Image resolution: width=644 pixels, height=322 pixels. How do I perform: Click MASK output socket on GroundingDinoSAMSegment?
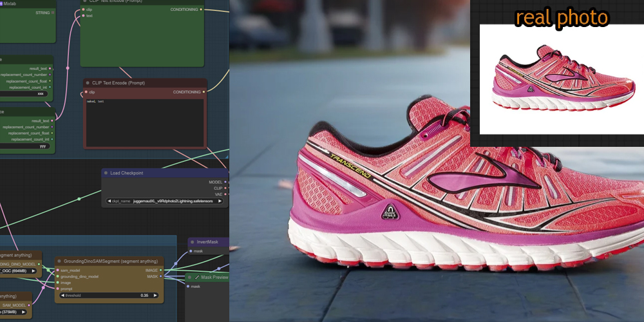[160, 276]
